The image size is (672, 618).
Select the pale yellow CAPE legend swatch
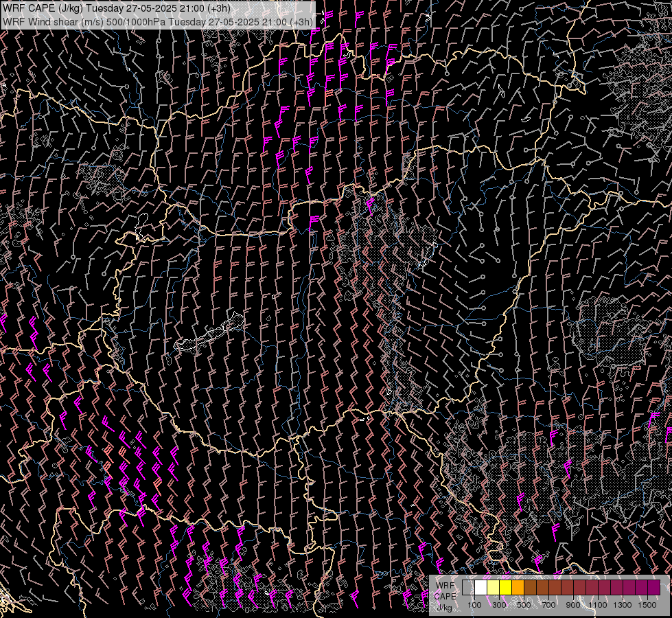494,588
